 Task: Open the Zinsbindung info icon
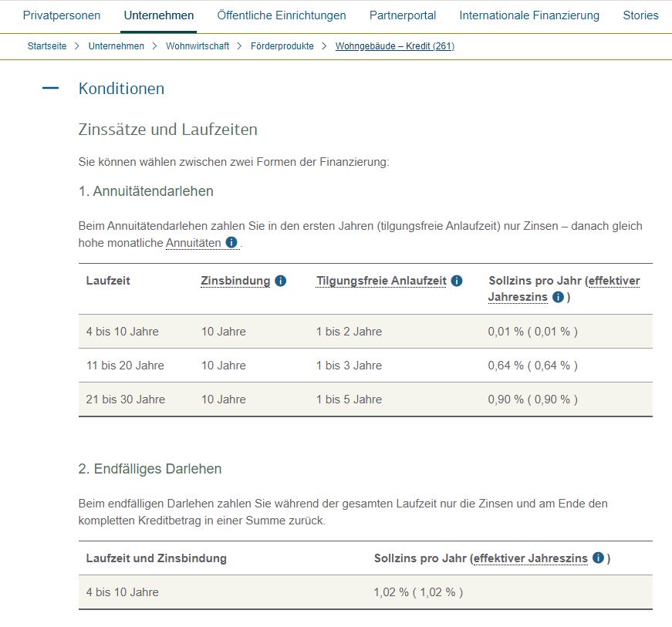pos(280,281)
